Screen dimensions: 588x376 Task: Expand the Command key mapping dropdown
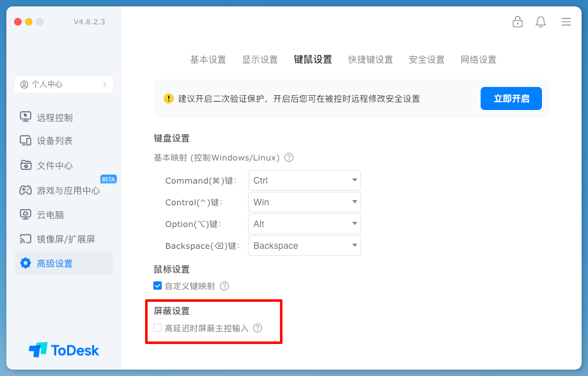304,180
